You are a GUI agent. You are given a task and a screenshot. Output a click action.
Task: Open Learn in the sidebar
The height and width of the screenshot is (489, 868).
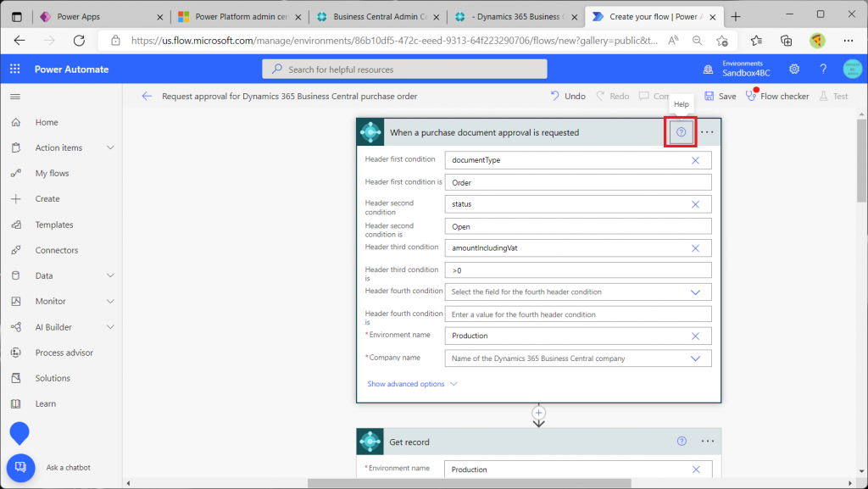pos(46,403)
